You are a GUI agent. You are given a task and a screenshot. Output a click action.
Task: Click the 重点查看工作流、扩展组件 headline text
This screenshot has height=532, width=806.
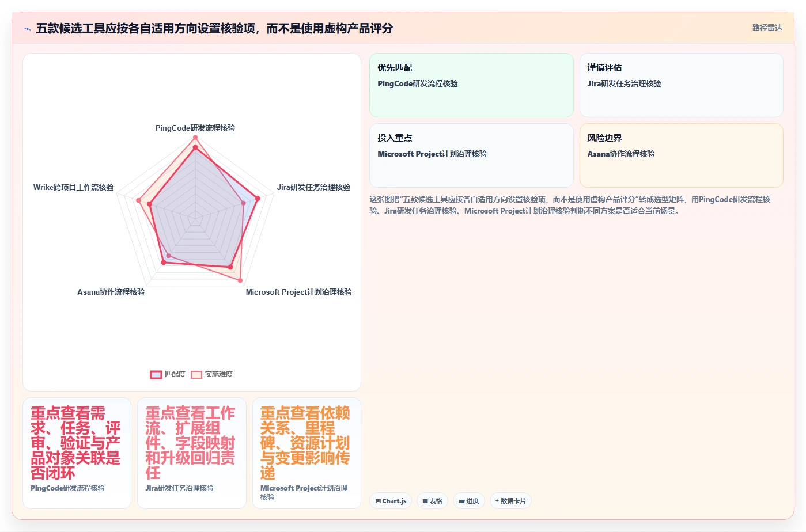click(x=190, y=443)
